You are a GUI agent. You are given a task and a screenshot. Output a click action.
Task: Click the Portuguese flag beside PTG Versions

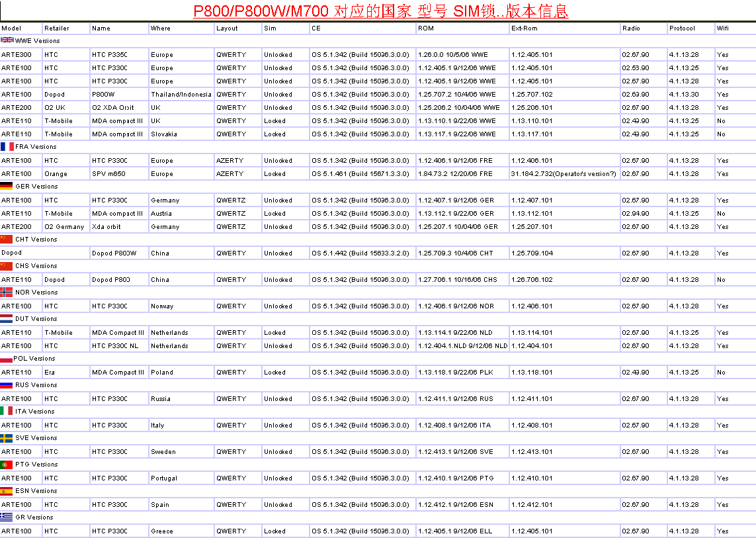coord(7,464)
